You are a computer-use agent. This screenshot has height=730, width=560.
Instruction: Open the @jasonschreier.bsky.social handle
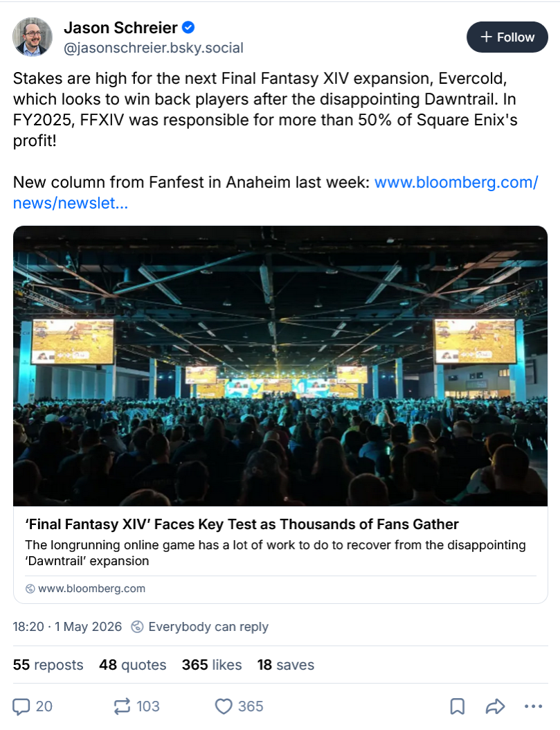pos(154,48)
